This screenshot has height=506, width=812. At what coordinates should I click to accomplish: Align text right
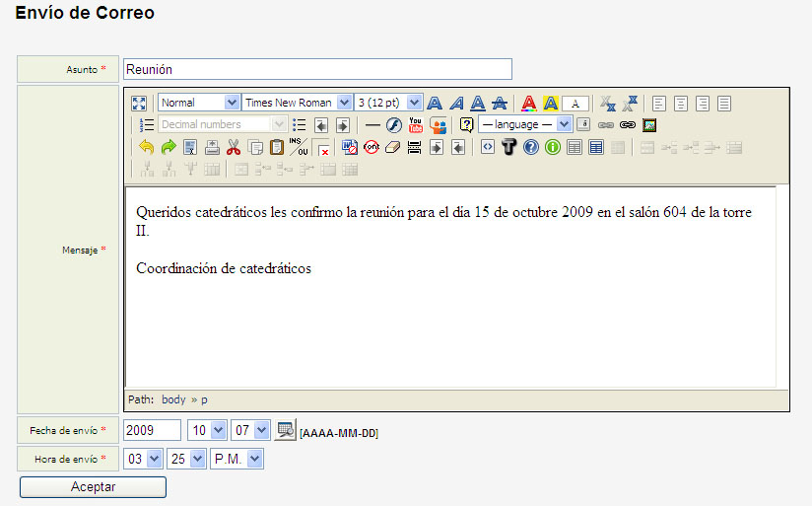[703, 104]
